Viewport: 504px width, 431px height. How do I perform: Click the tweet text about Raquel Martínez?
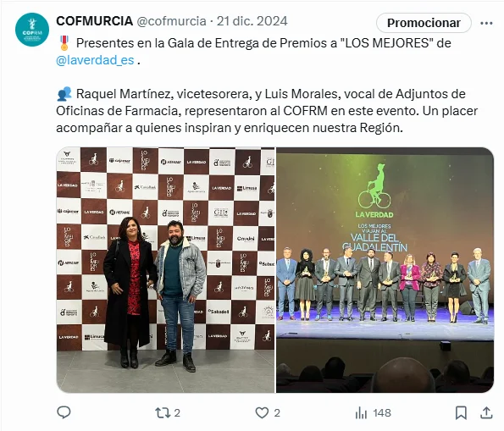pos(267,111)
